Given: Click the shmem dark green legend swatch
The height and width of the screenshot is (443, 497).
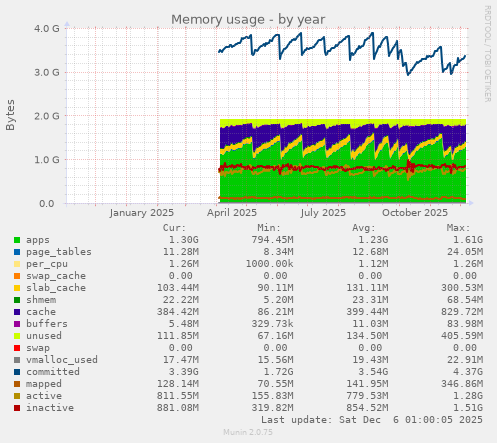Looking at the screenshot, I should point(17,300).
